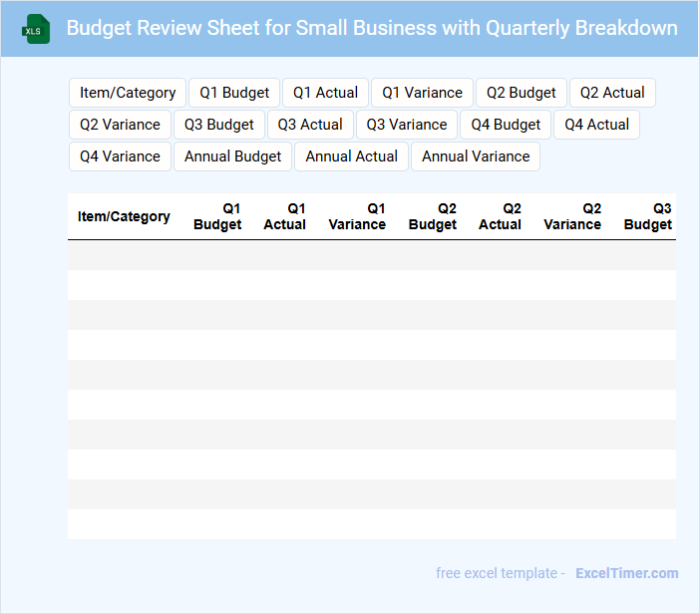Choose the Q3 Variance tag

(x=407, y=125)
